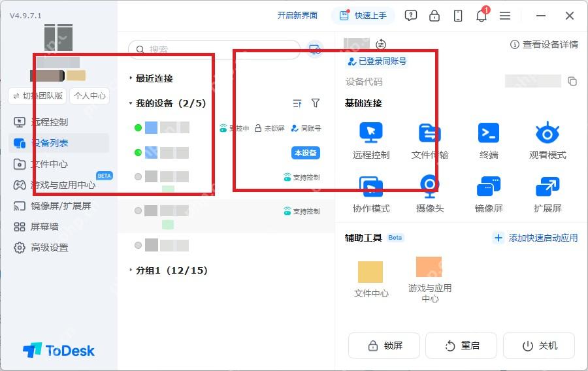The height and width of the screenshot is (371, 588).
Task: Click the 重启 button
Action: (x=461, y=346)
